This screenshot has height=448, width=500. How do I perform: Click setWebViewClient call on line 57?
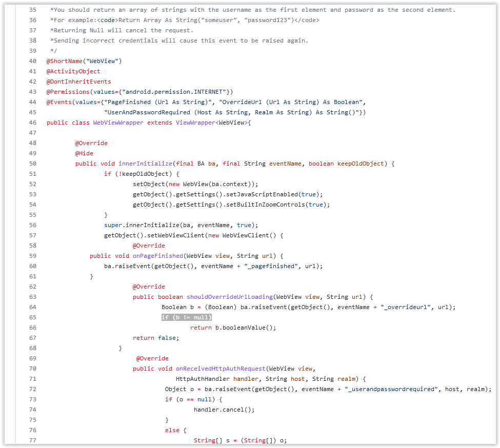click(176, 235)
